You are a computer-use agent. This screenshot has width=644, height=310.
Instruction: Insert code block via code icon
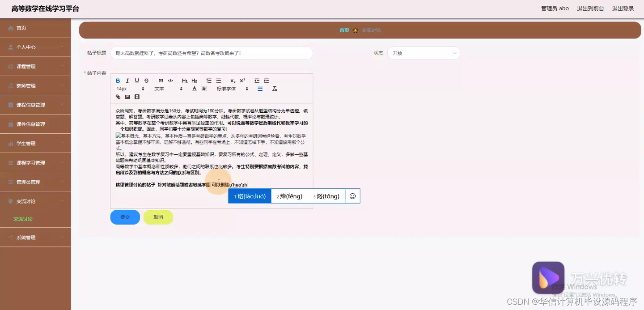(170, 81)
